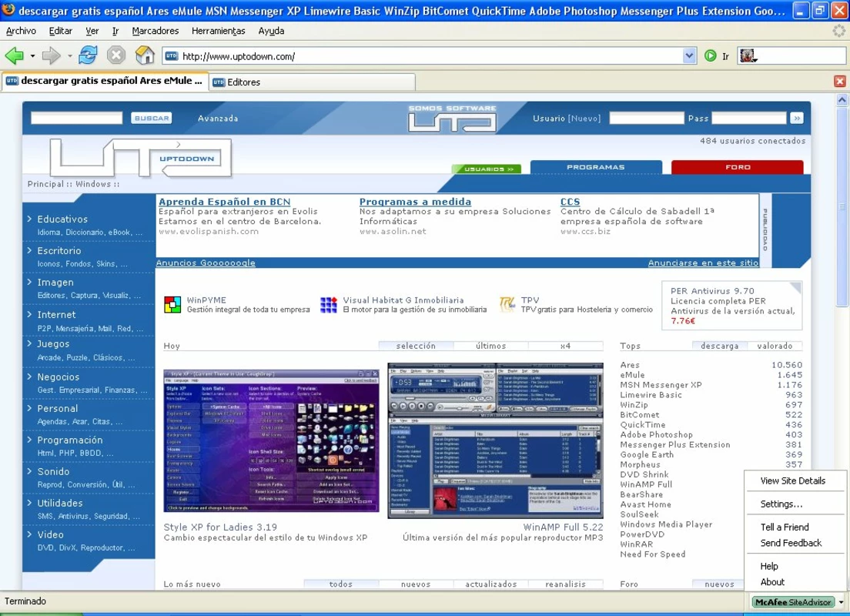This screenshot has width=850, height=616.
Task: Open the Ver menu
Action: (92, 31)
